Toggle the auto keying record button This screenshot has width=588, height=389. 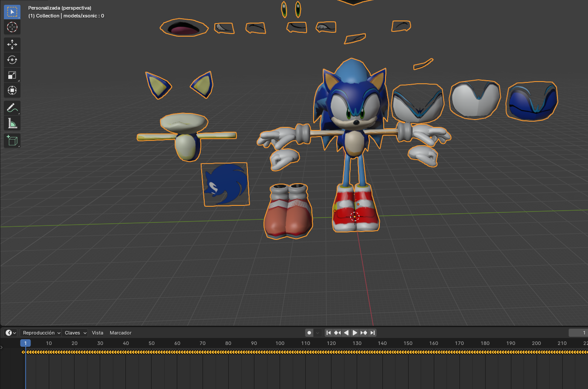pyautogui.click(x=309, y=333)
